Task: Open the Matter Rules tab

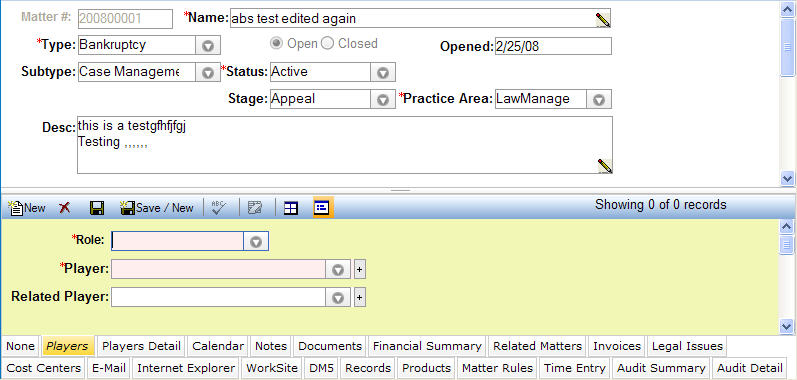Action: pyautogui.click(x=497, y=368)
